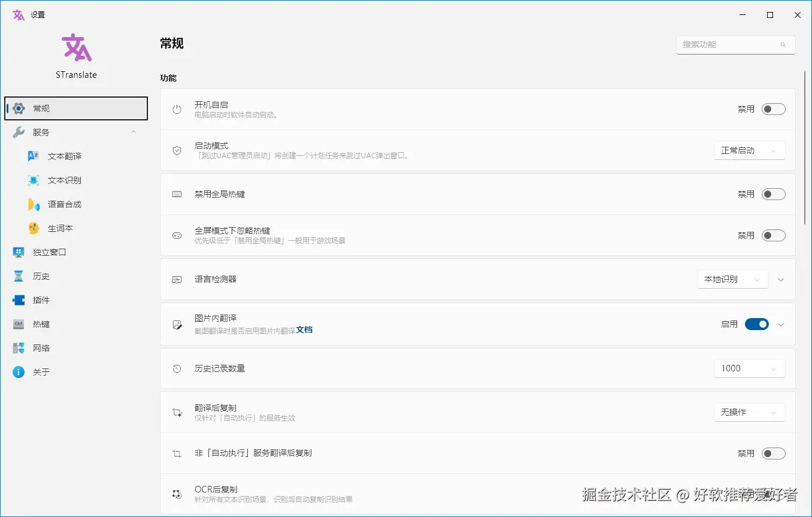Click the vertical scrollbar of settings list
The width and height of the screenshot is (812, 517).
coord(805,147)
